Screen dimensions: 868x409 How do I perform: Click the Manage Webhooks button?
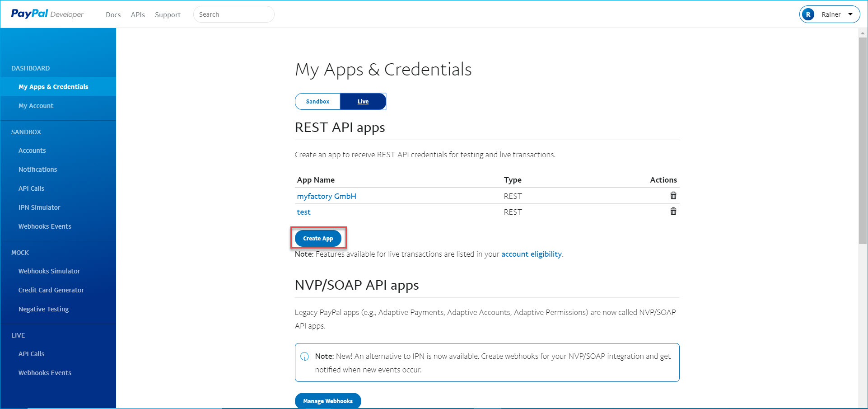coord(327,401)
